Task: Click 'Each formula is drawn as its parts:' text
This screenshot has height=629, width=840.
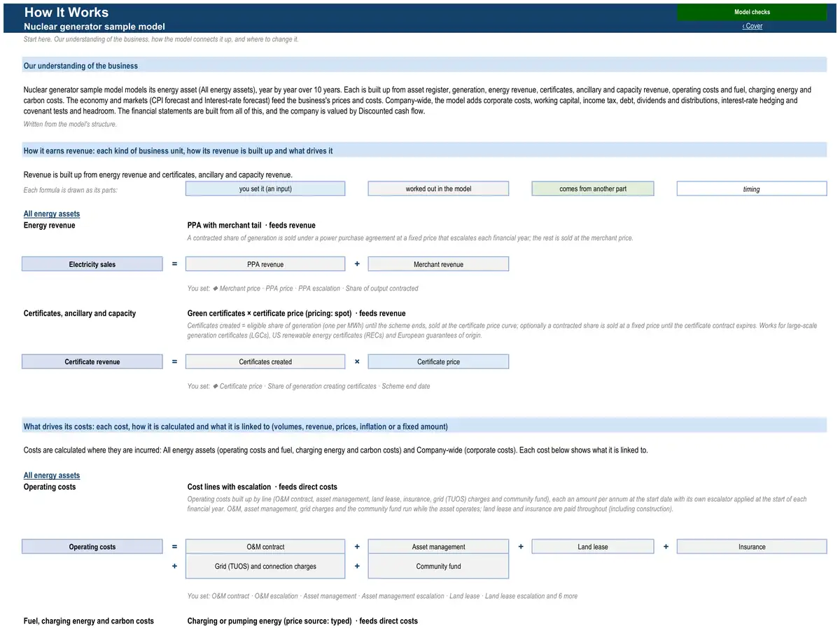Action: [71, 190]
